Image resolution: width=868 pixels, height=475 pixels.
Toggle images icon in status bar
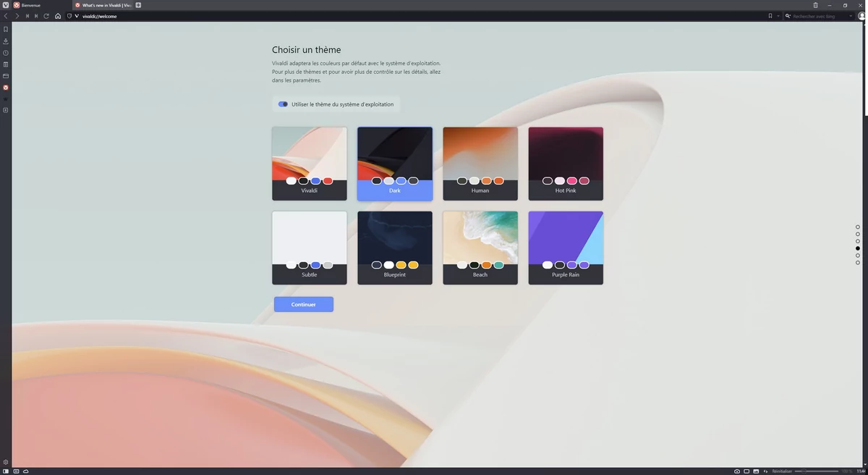(x=756, y=471)
